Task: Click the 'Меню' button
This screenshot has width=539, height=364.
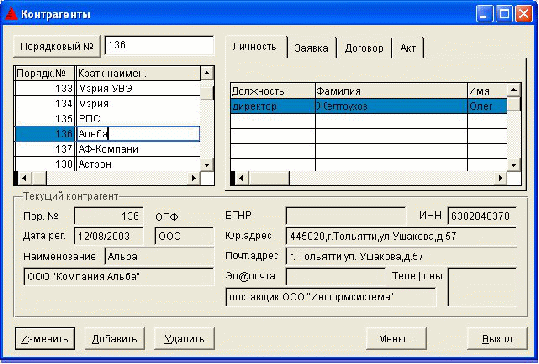Action: click(x=397, y=339)
